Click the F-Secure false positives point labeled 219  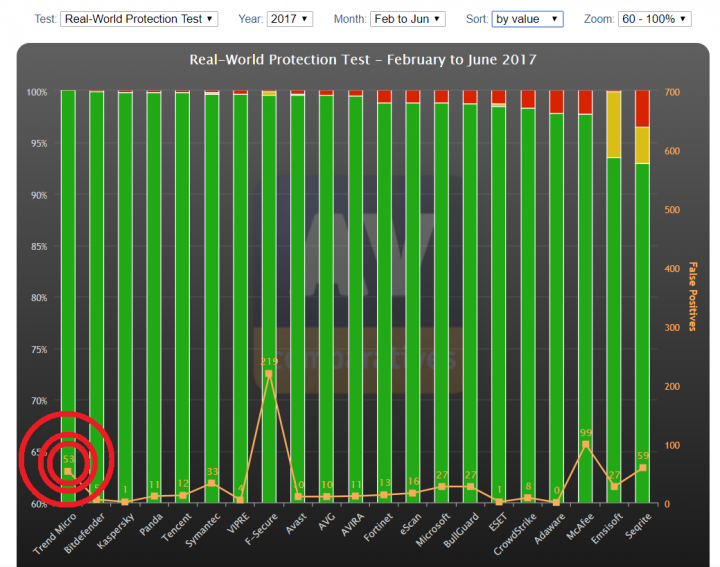click(x=269, y=374)
